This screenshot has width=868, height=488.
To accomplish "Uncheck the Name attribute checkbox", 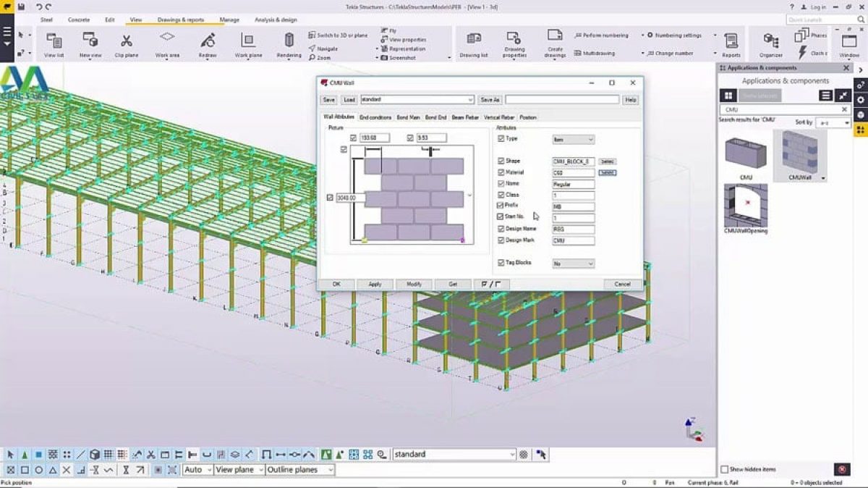I will tap(501, 184).
